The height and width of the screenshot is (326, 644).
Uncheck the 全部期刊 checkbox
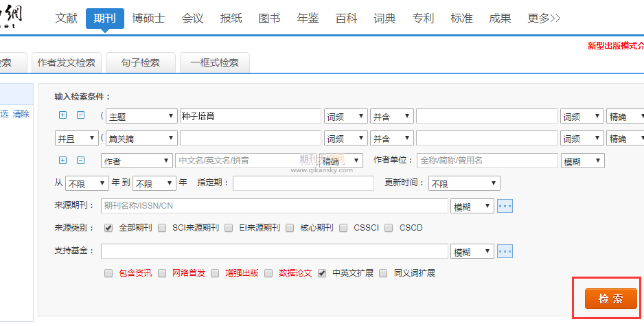(x=108, y=228)
